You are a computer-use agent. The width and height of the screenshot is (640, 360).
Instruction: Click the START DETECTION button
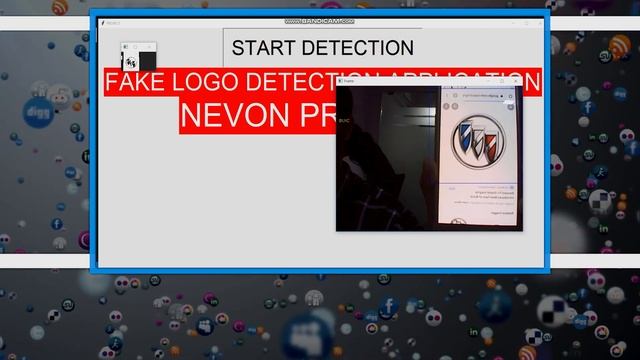[x=322, y=48]
